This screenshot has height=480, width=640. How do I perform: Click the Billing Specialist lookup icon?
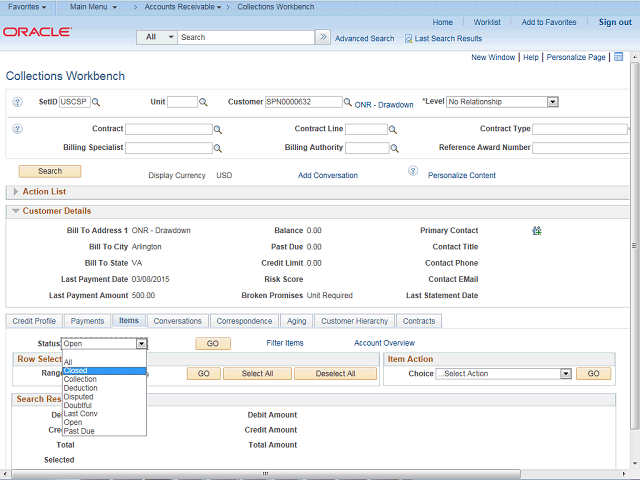click(218, 148)
